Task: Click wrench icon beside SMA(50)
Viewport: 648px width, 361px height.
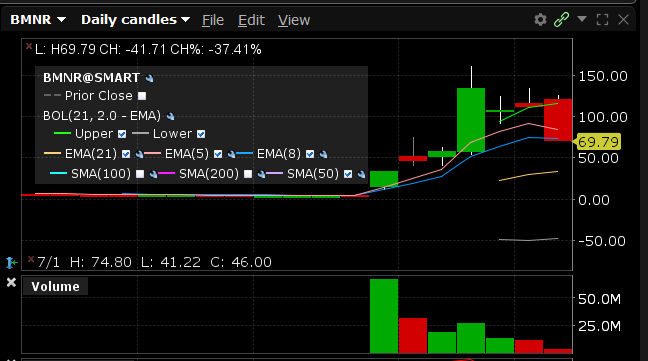Action: [x=361, y=174]
